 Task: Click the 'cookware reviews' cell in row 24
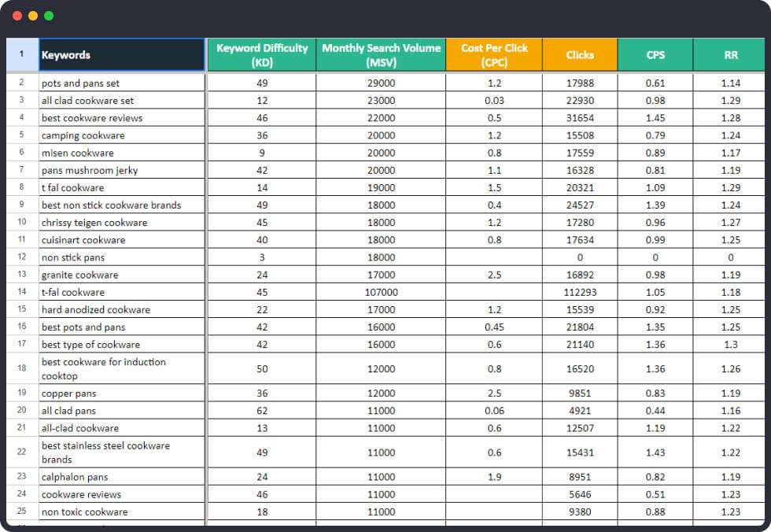click(122, 494)
